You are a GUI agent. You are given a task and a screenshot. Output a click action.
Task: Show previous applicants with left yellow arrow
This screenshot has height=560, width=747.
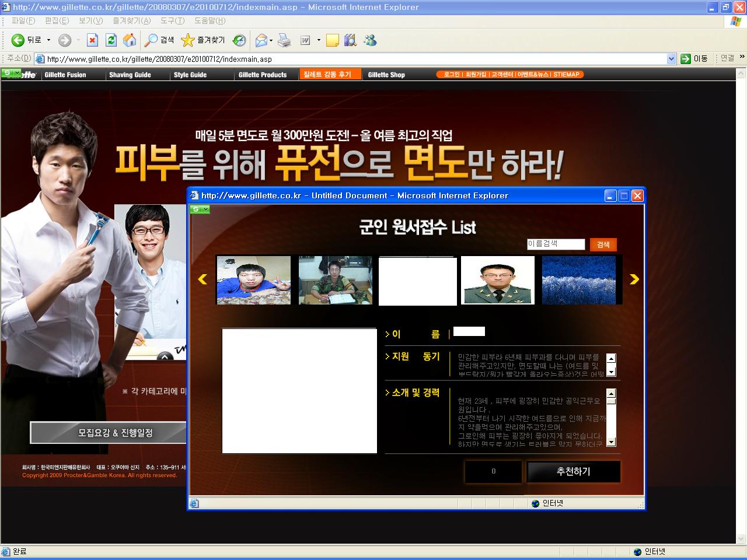coord(203,279)
